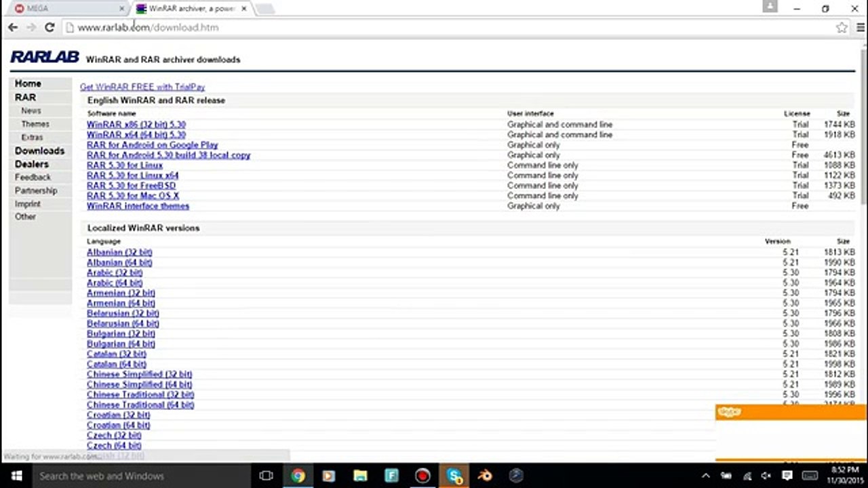This screenshot has height=488, width=868.
Task: Download Arabic (64 bit) WinRAR
Action: (115, 283)
